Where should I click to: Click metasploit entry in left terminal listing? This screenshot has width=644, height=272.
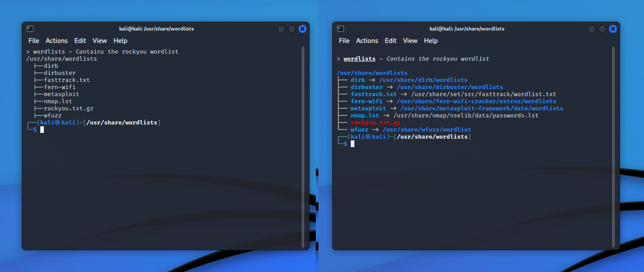coord(62,94)
